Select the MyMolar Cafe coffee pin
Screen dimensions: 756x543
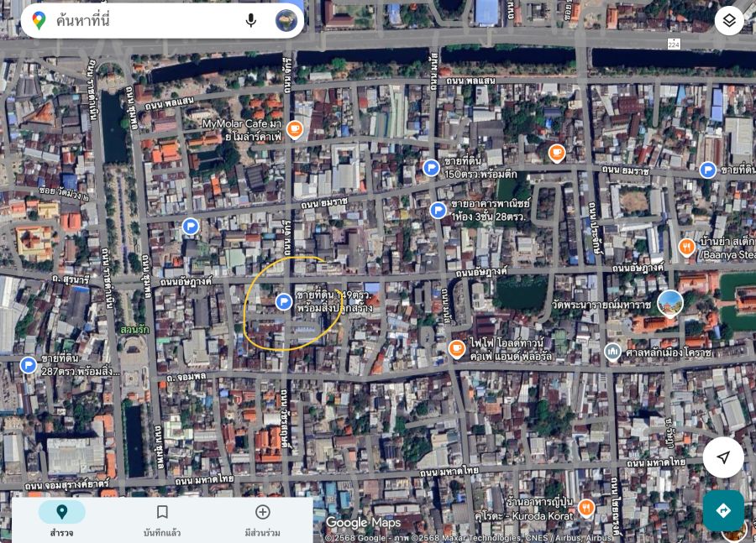pyautogui.click(x=294, y=128)
